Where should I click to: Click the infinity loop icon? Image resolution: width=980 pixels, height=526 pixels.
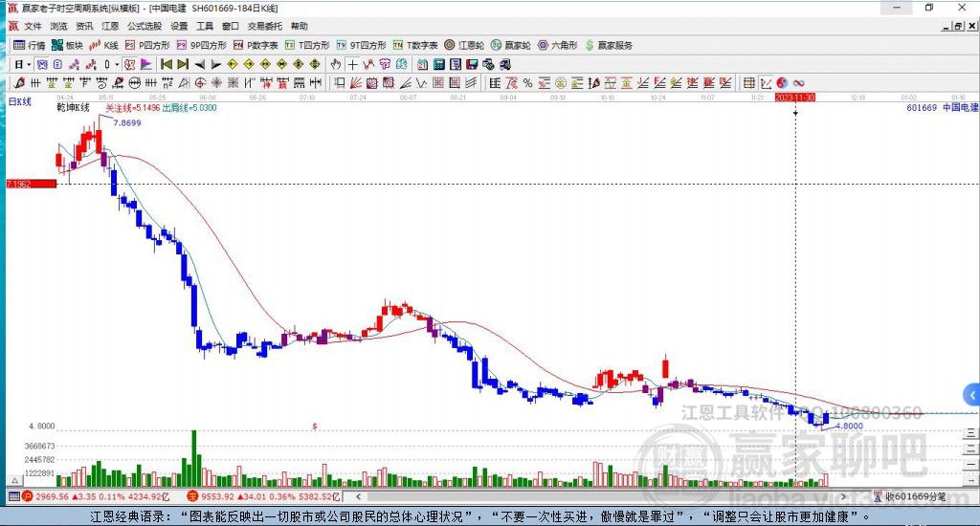[x=798, y=83]
